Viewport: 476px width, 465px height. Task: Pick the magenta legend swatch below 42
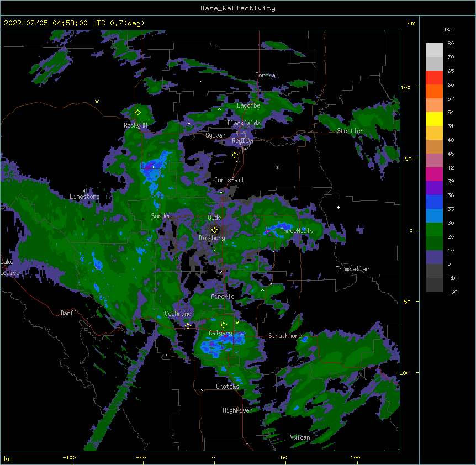434,174
